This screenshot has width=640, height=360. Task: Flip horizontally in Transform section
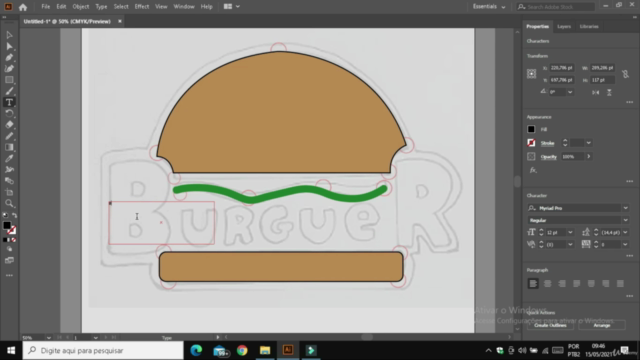click(596, 93)
